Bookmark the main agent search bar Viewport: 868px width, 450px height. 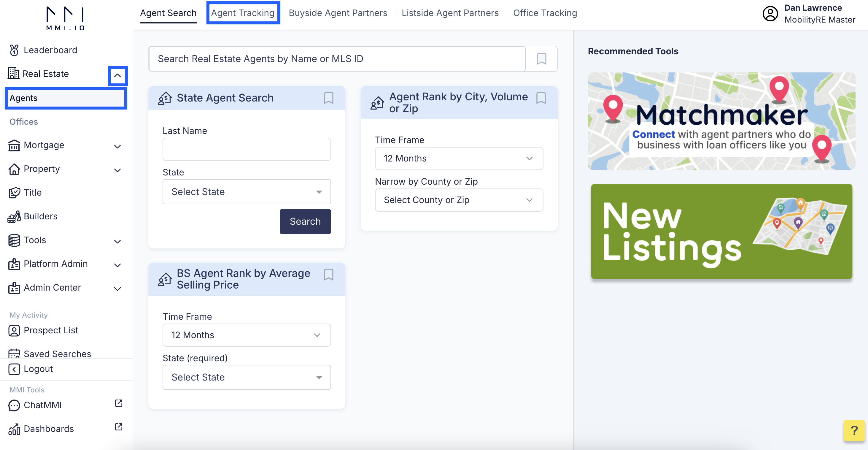[x=541, y=59]
